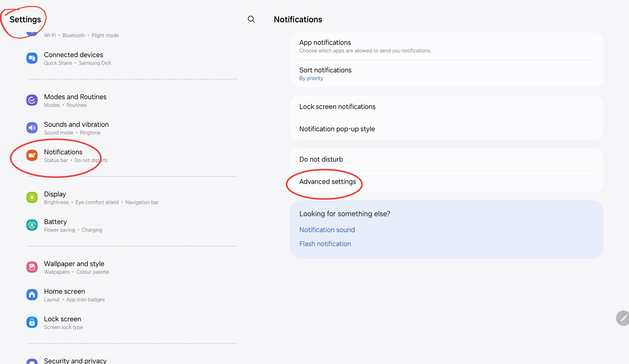629x364 pixels.
Task: Select the Connected devices icon
Action: [32, 58]
